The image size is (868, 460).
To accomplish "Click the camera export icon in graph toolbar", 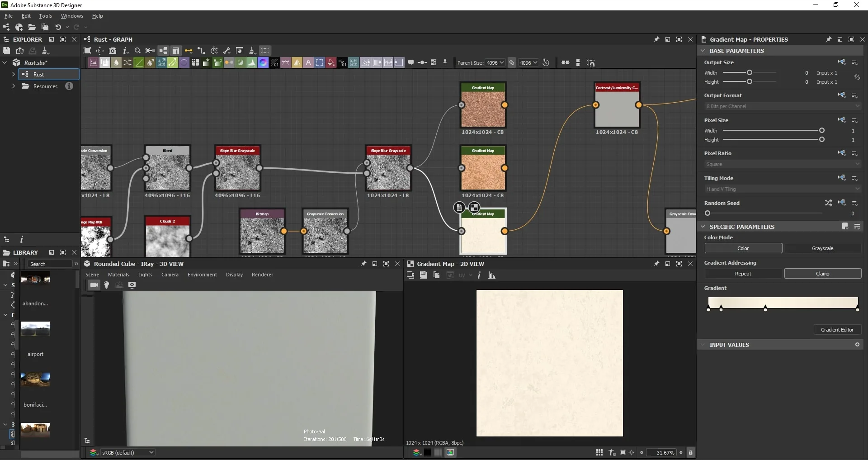I will (x=113, y=51).
